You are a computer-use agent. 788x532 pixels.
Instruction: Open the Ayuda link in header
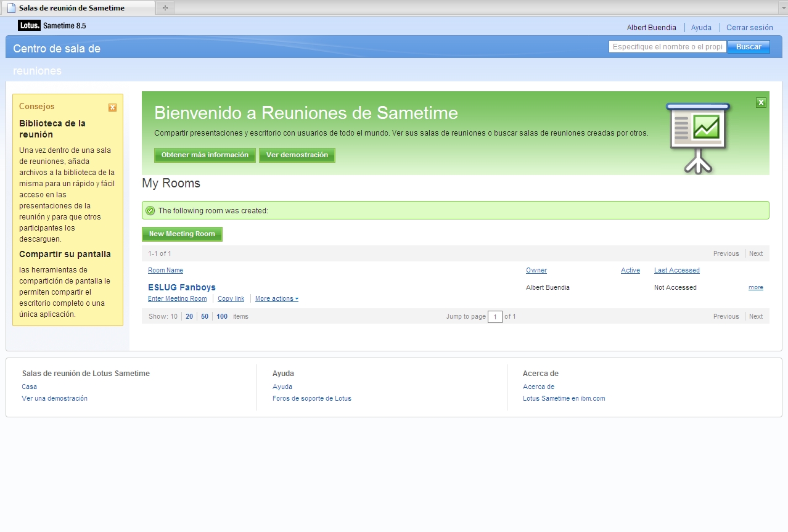click(x=701, y=28)
